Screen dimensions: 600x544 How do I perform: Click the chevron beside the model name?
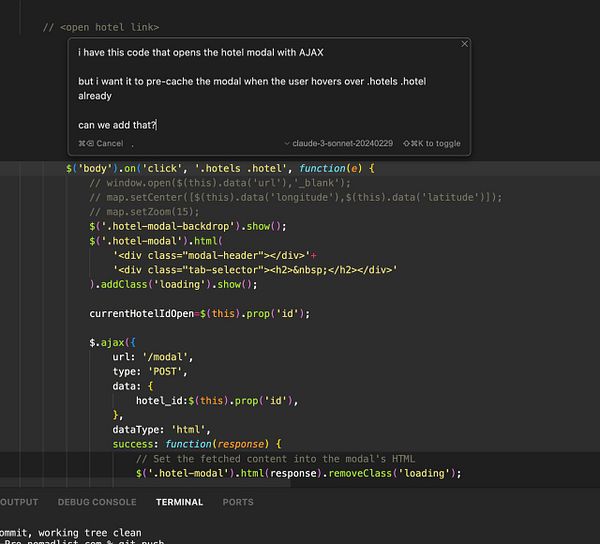(x=287, y=143)
